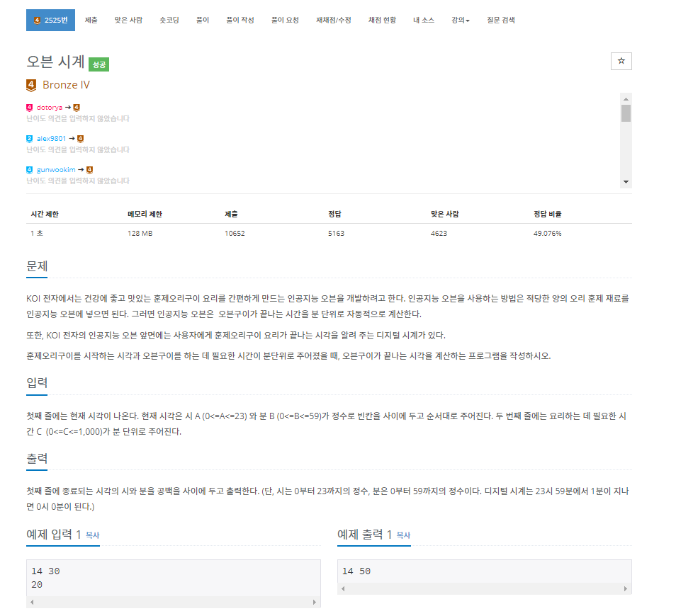Open dotorya's user profile link

(x=50, y=108)
